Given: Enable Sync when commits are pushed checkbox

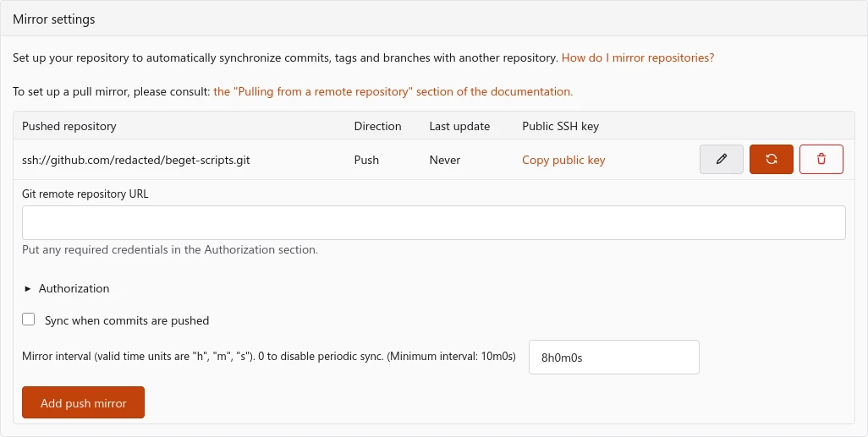Looking at the screenshot, I should 29,320.
